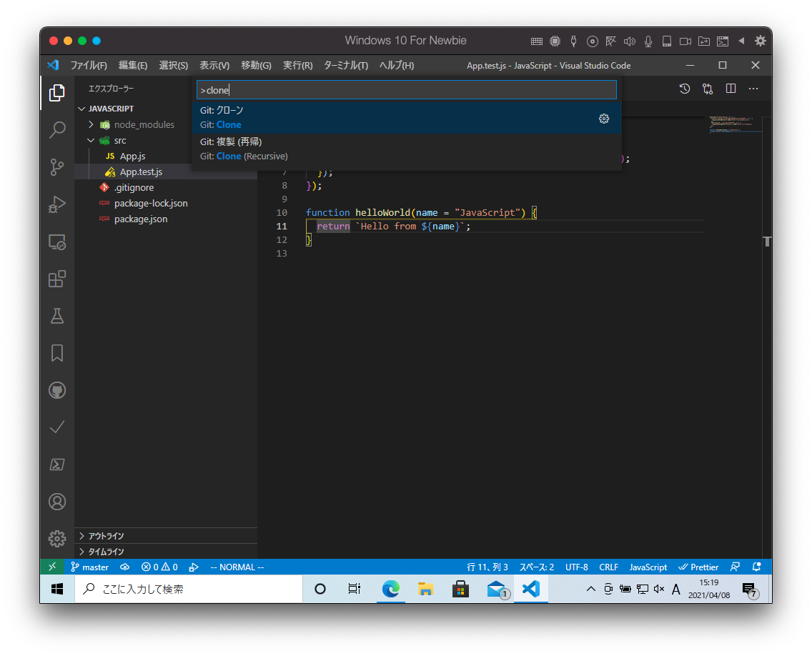Image resolution: width=812 pixels, height=656 pixels.
Task: Expand the node_modules folder
Action: tap(91, 125)
